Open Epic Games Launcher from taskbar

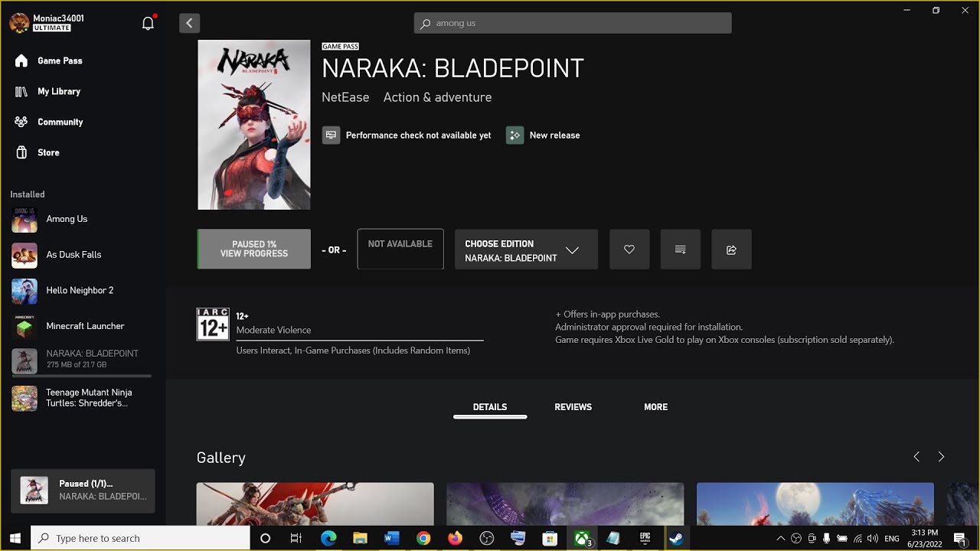point(645,538)
